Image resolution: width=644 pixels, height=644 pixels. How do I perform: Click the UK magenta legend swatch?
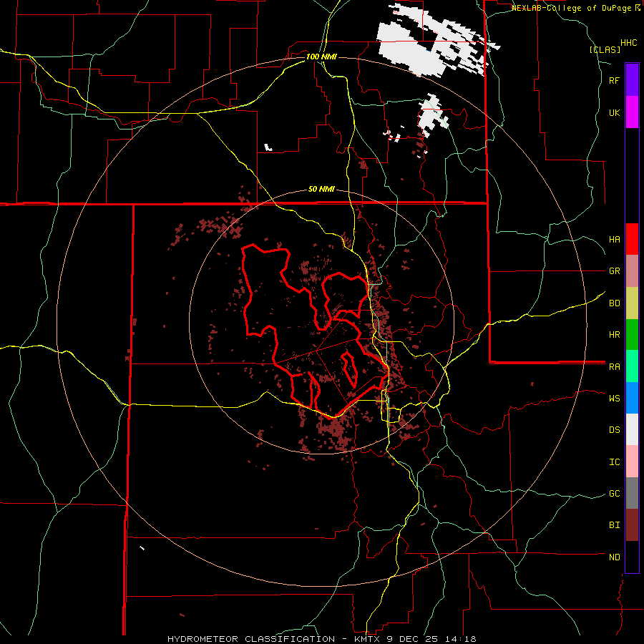point(632,112)
